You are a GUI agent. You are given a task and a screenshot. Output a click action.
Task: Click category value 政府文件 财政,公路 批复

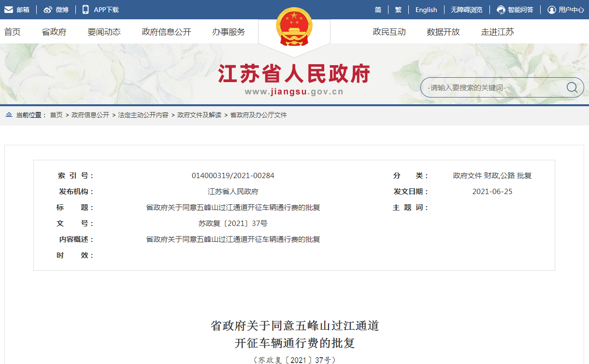click(x=492, y=176)
